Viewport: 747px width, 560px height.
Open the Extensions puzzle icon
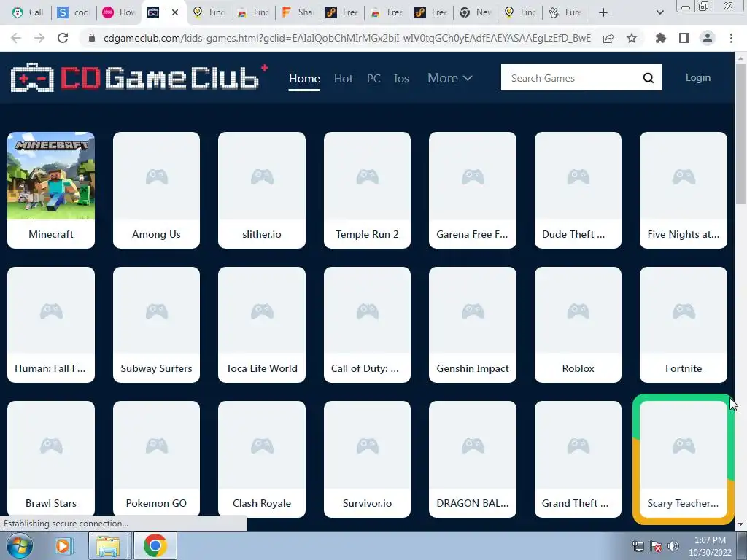point(660,38)
